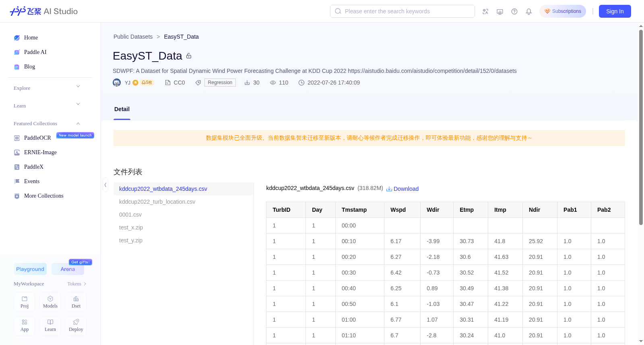Click the Tmstamp column header

[x=360, y=210]
